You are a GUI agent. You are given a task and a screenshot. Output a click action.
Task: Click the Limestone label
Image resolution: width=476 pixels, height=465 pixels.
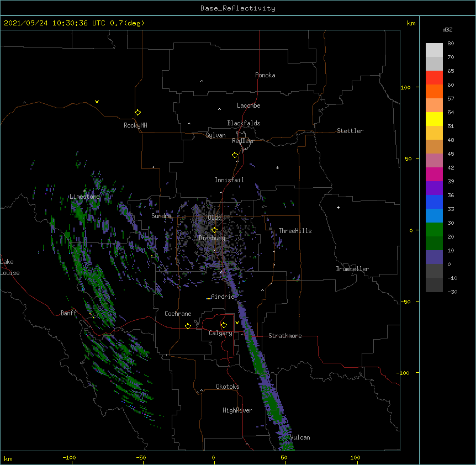click(84, 197)
